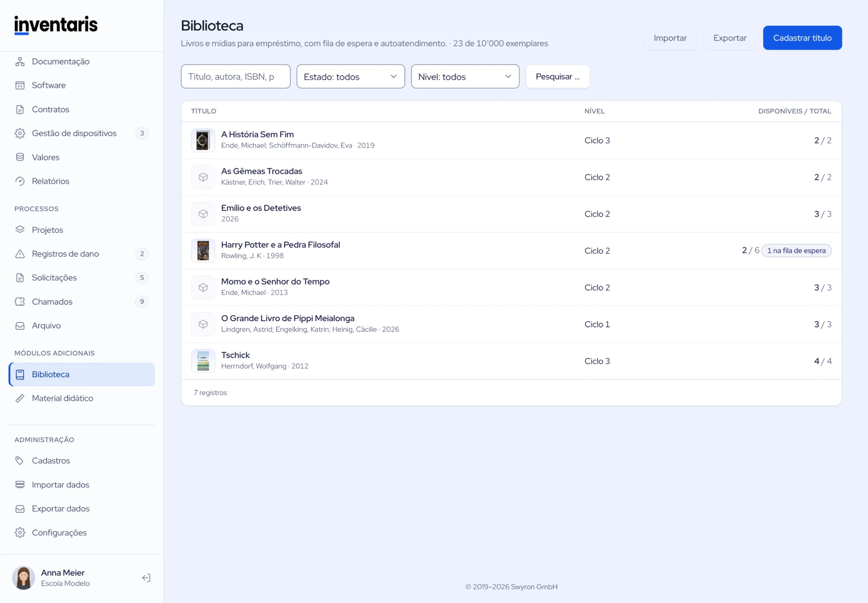This screenshot has width=868, height=603.
Task: Click the logout icon beside Anna Meier
Action: [146, 578]
